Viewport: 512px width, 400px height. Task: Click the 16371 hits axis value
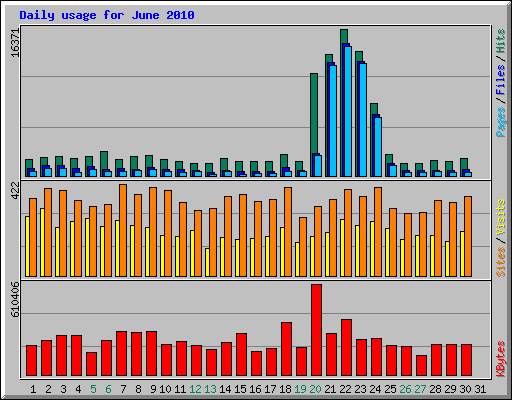15,43
